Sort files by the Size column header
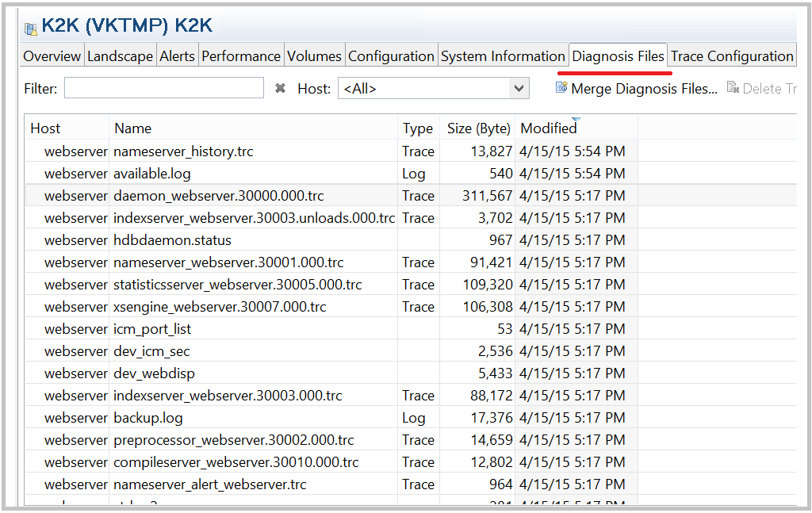Viewport: 812px width, 513px height. pos(479,128)
